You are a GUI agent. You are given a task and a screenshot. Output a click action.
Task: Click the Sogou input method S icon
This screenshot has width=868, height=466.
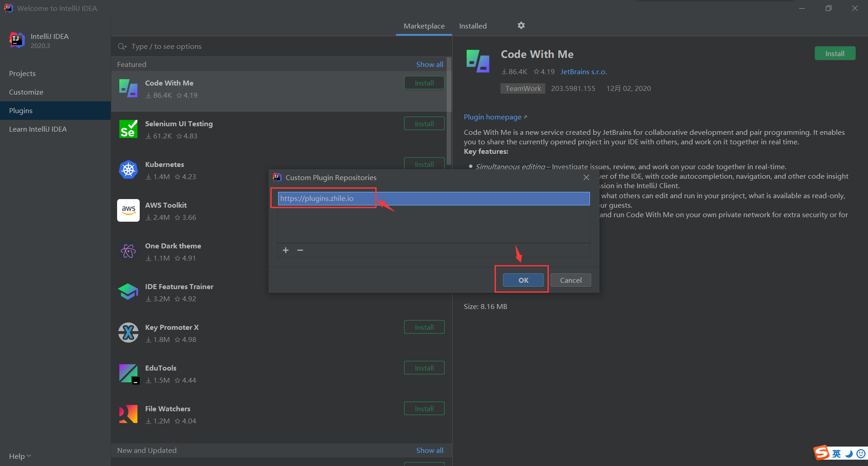[x=821, y=452]
